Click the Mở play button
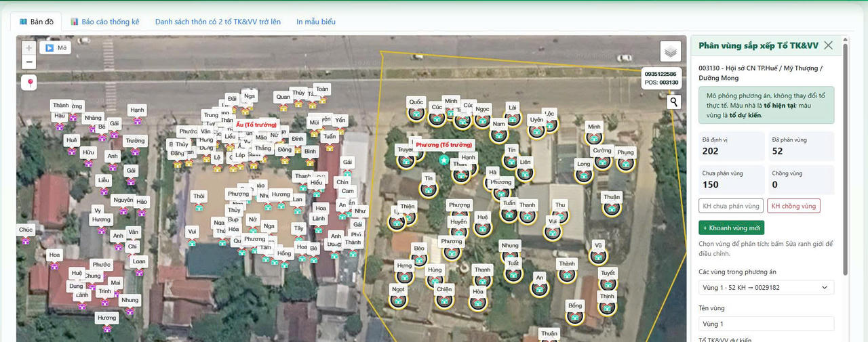The height and width of the screenshot is (342, 868). click(x=56, y=48)
